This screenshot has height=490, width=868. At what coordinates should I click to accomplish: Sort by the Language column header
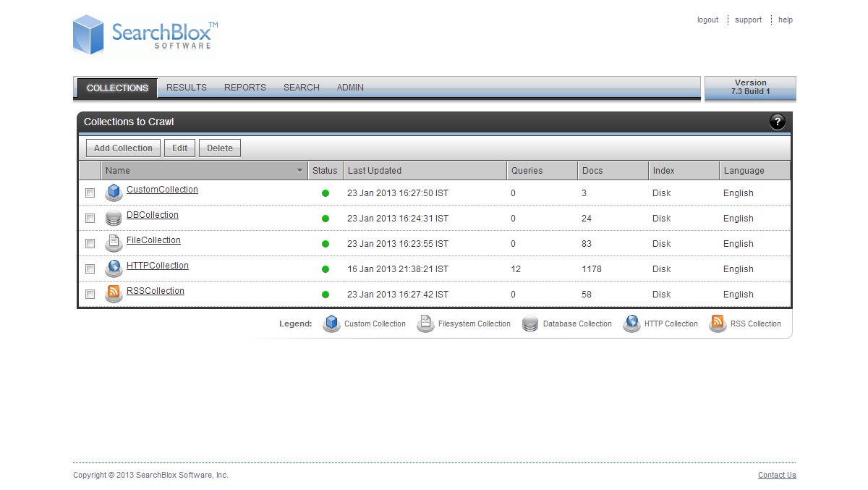[x=754, y=171]
